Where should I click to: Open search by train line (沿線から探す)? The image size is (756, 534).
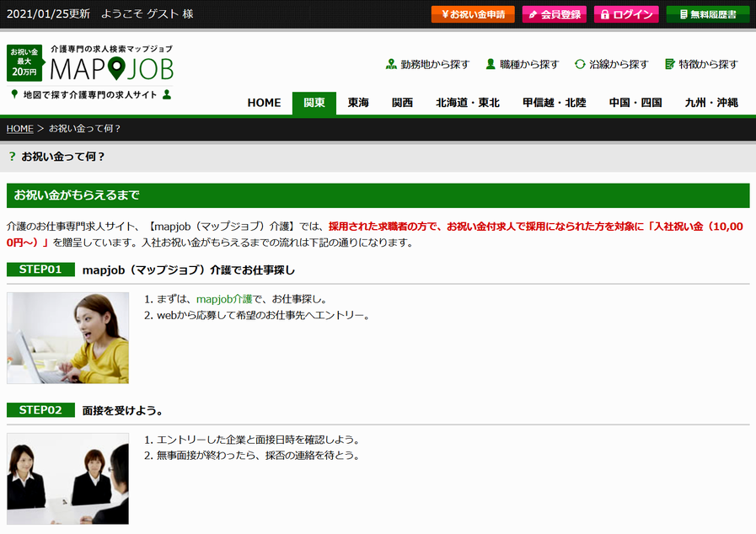(611, 64)
